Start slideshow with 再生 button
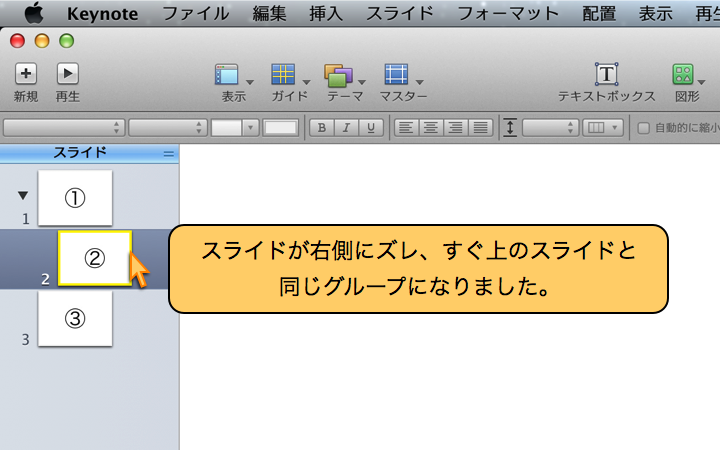The image size is (720, 450). 68,73
